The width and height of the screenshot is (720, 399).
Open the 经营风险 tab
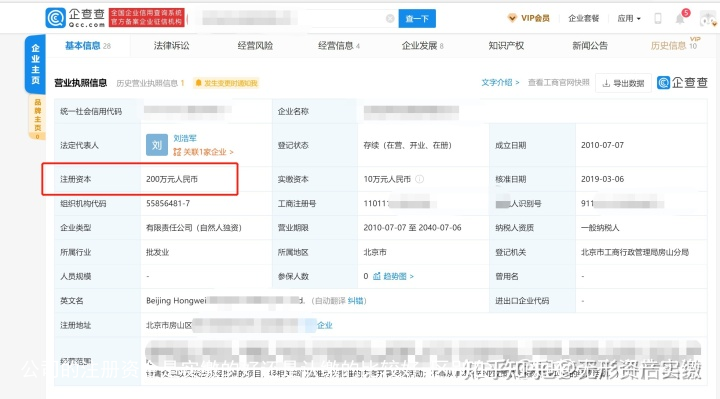click(x=255, y=45)
